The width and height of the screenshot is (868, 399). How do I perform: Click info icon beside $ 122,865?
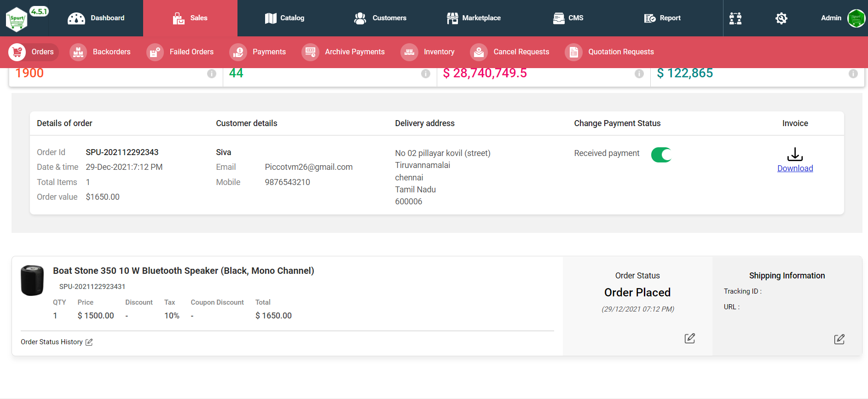coord(853,74)
